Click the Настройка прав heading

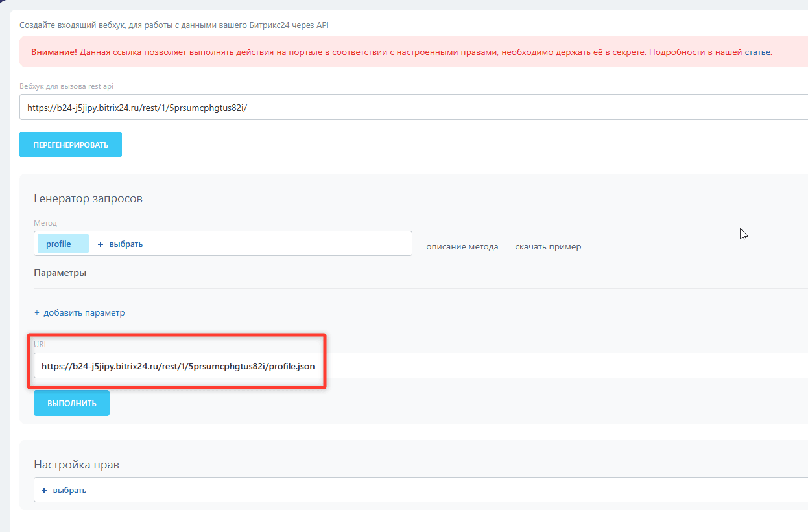click(77, 465)
